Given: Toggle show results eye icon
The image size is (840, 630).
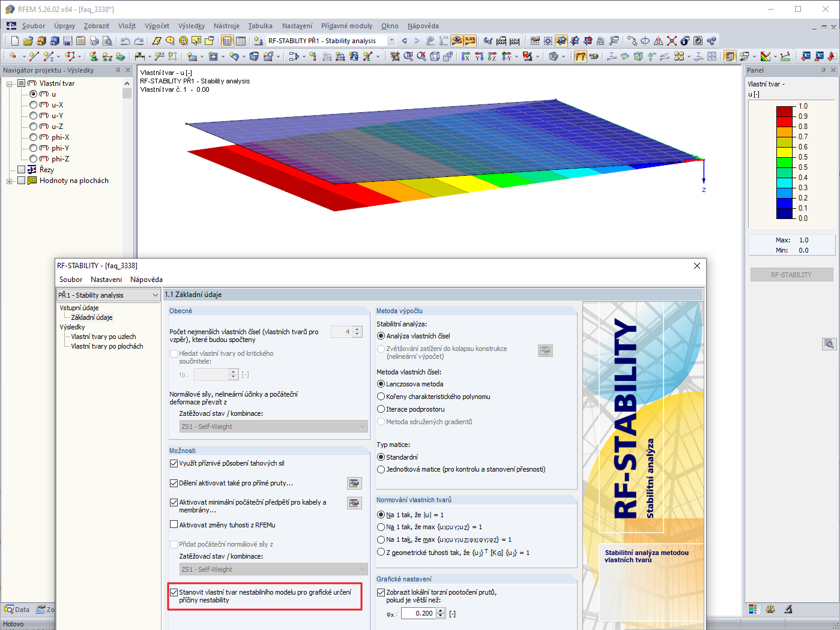Looking at the screenshot, I should [x=458, y=41].
